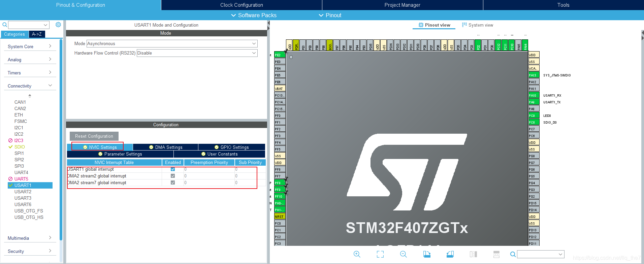The width and height of the screenshot is (644, 264).
Task: Sort by the Sub Priority column header
Action: pyautogui.click(x=250, y=162)
